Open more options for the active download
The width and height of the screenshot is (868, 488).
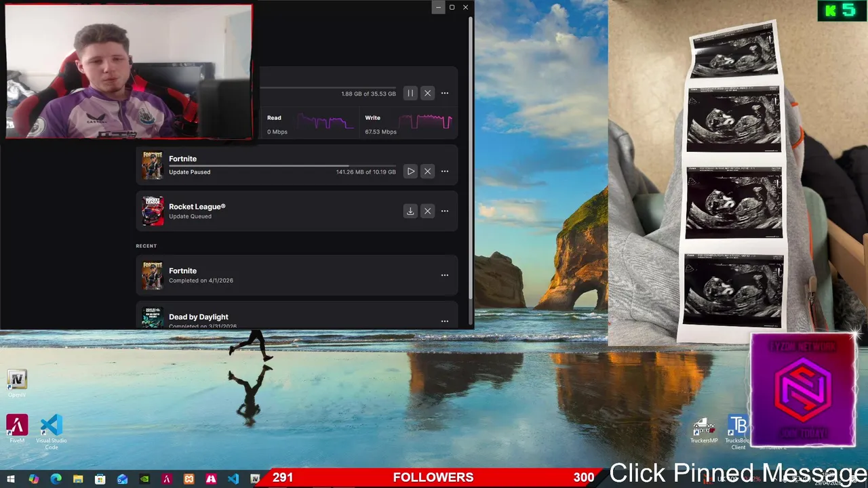coord(445,93)
